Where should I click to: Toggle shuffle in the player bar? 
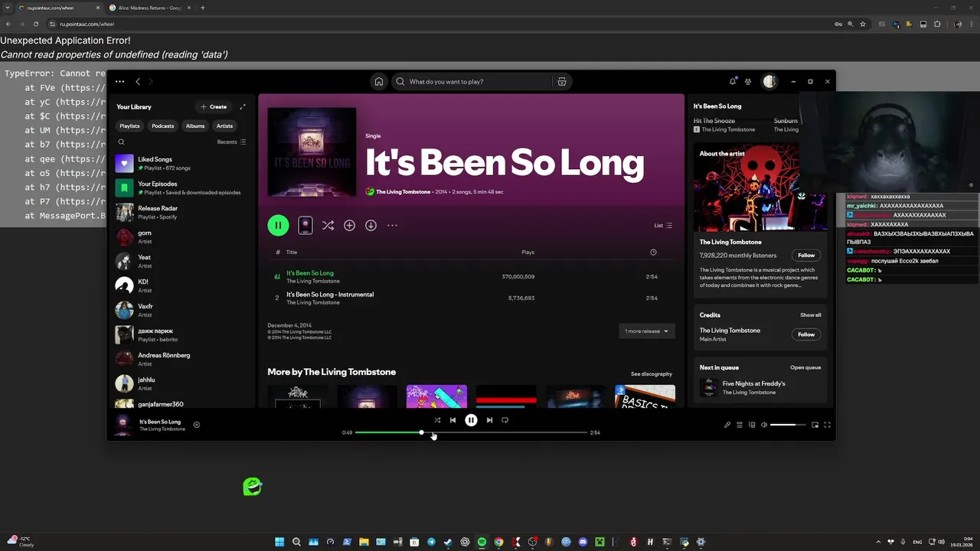click(x=437, y=420)
